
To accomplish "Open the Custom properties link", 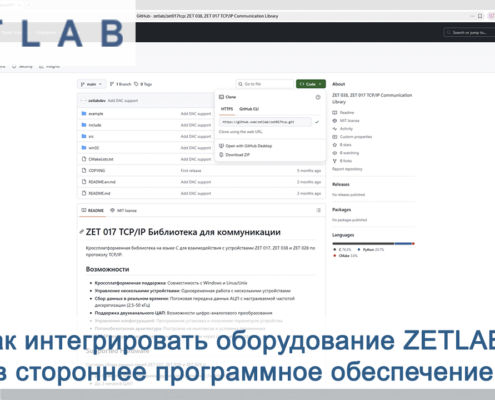I will point(356,137).
